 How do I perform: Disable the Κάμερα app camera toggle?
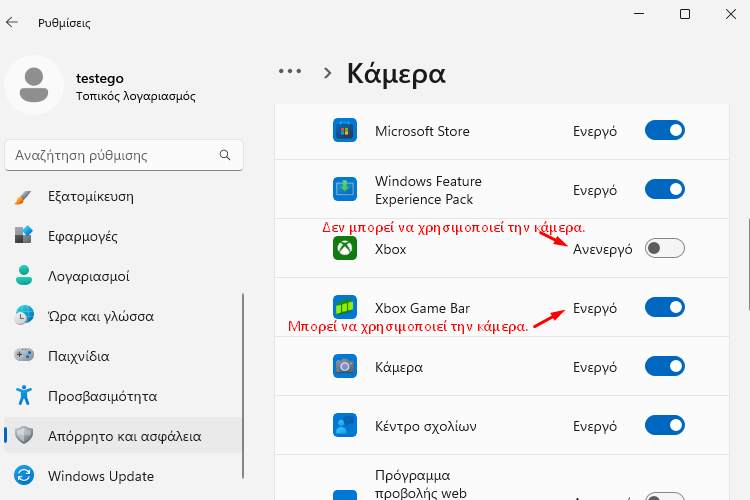tap(665, 367)
